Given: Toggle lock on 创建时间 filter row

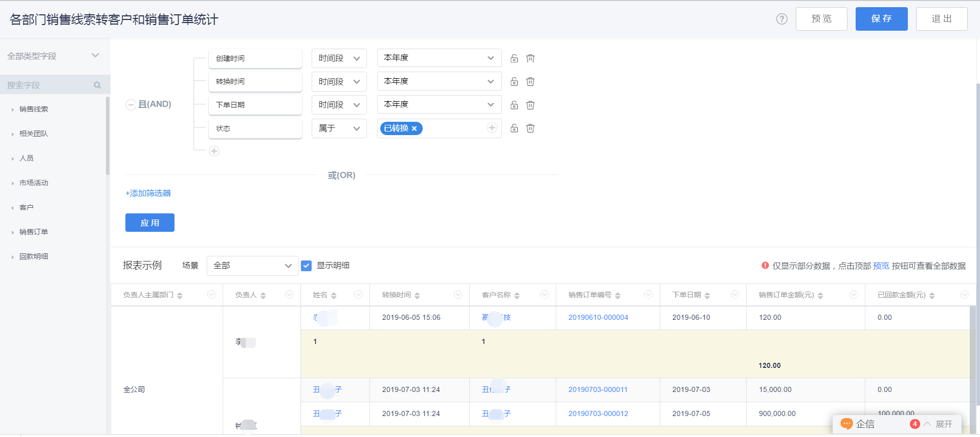Looking at the screenshot, I should click(514, 58).
